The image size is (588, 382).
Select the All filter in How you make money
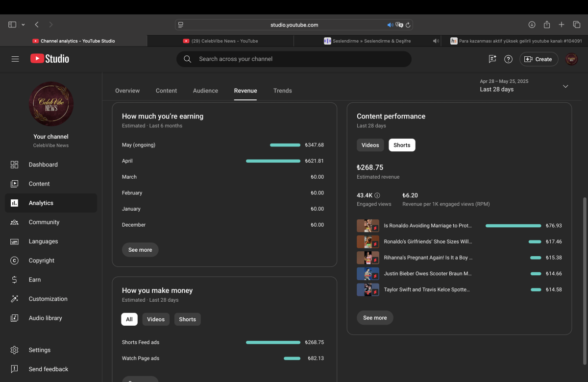click(x=129, y=319)
